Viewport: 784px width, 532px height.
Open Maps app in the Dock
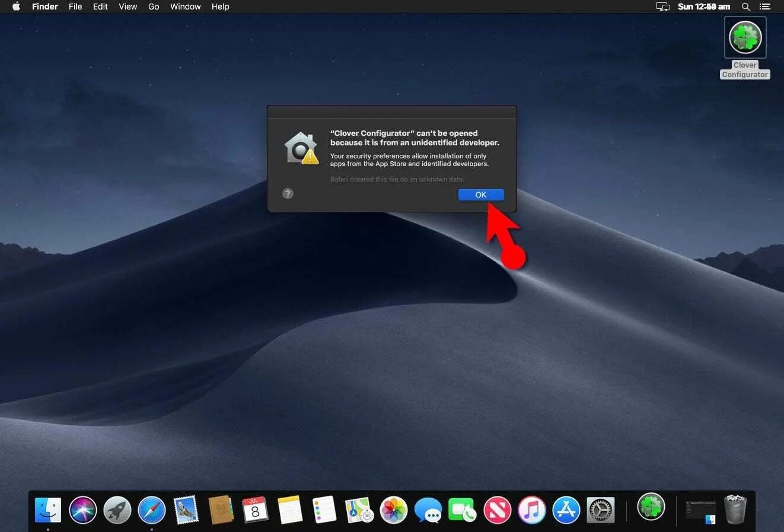coord(359,510)
